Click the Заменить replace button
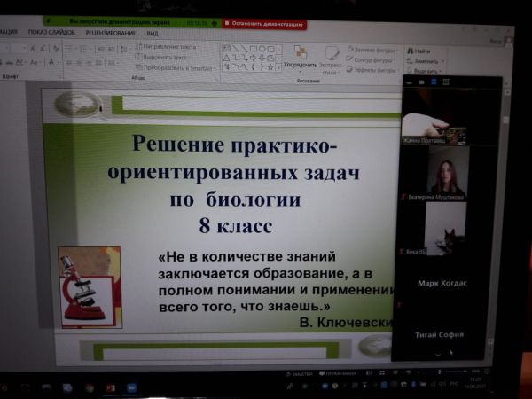 (424, 61)
